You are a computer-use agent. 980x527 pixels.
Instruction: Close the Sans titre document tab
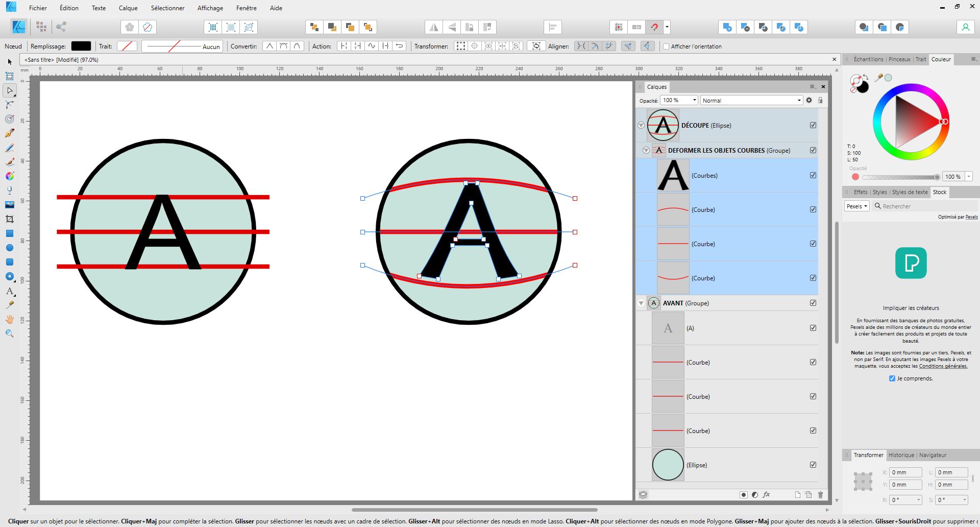pyautogui.click(x=835, y=59)
